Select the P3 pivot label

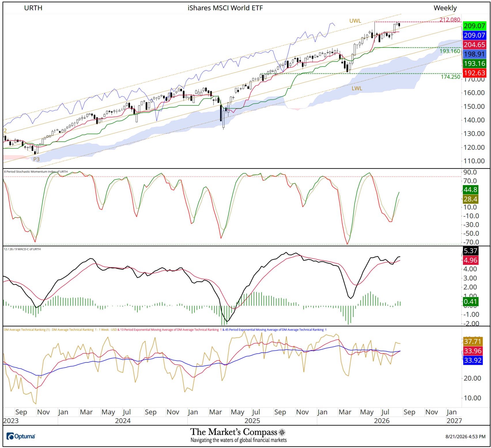pyautogui.click(x=36, y=159)
